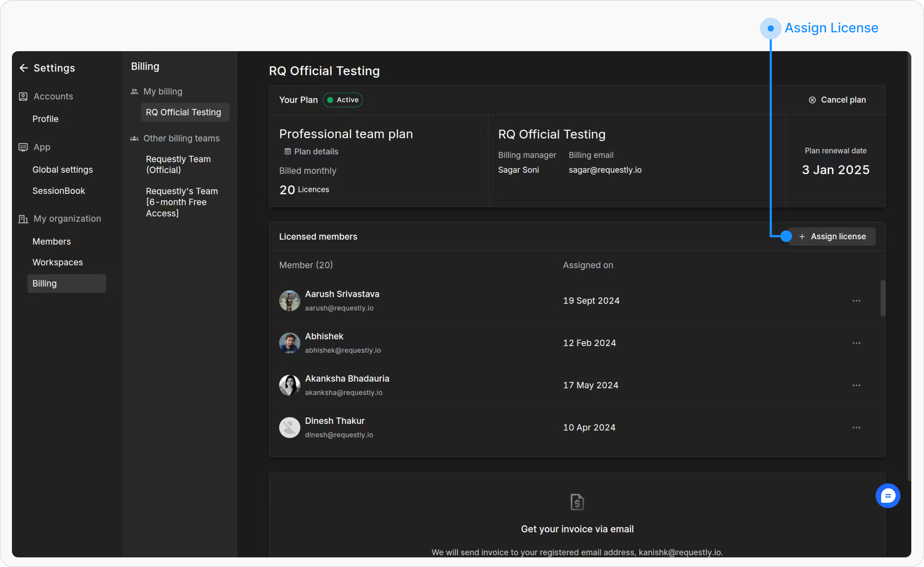Open the chat support bubble icon
The image size is (924, 567).
pyautogui.click(x=887, y=496)
